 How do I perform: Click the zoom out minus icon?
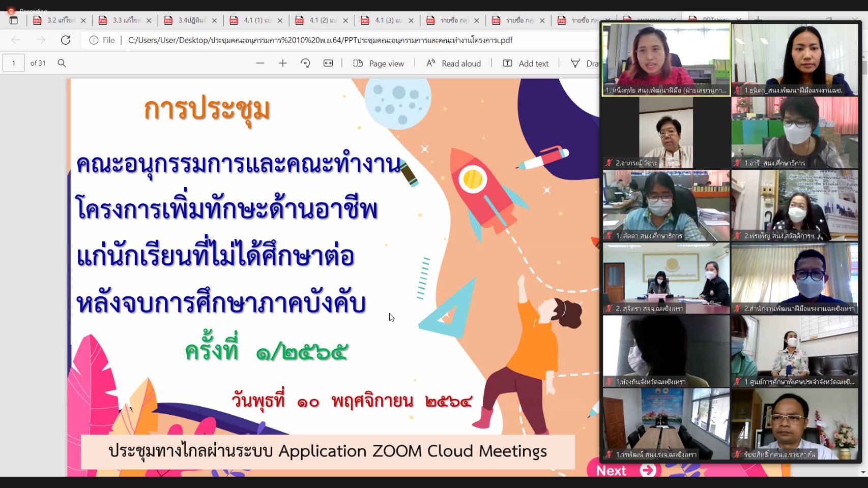point(260,63)
